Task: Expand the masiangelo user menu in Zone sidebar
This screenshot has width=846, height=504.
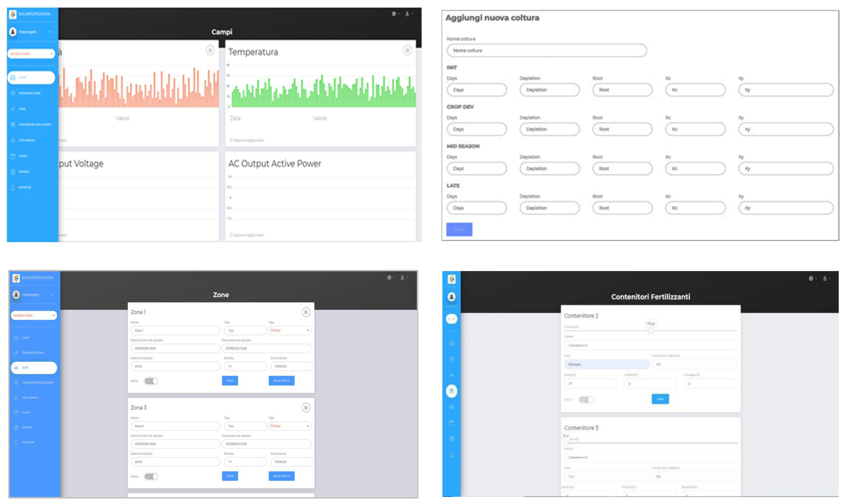Action: 34,295
